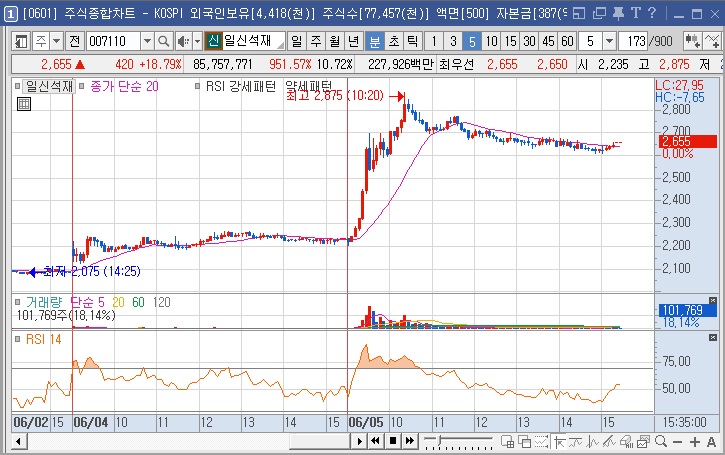Click the screen layout icon in title bar
The height and width of the screenshot is (455, 725).
579,13
